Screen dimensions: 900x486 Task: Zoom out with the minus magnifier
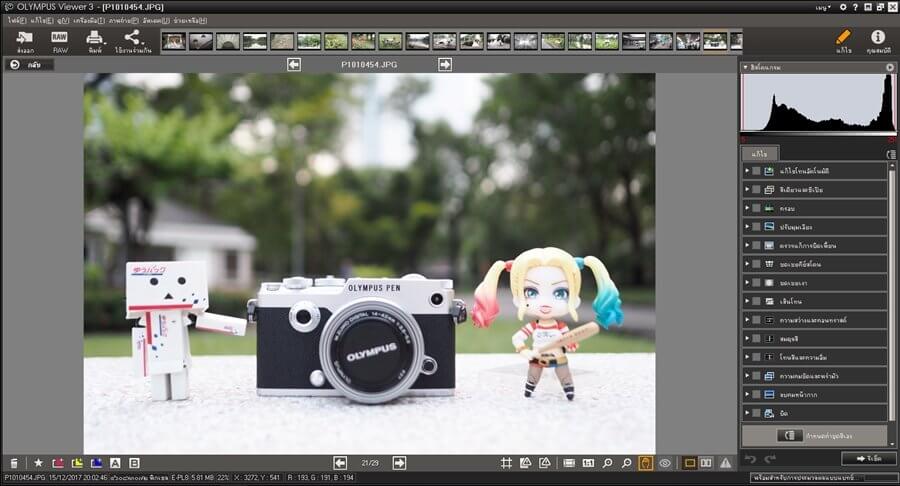(x=627, y=462)
